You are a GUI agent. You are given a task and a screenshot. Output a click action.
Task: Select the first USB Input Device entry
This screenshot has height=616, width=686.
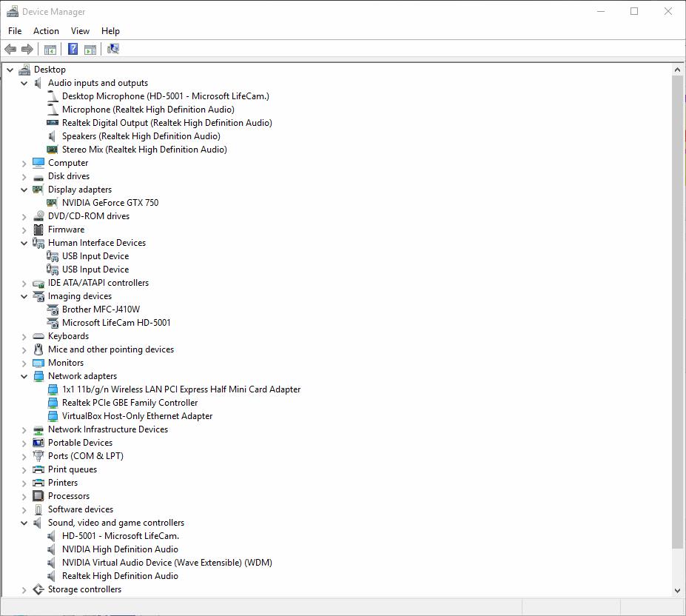[x=95, y=256]
